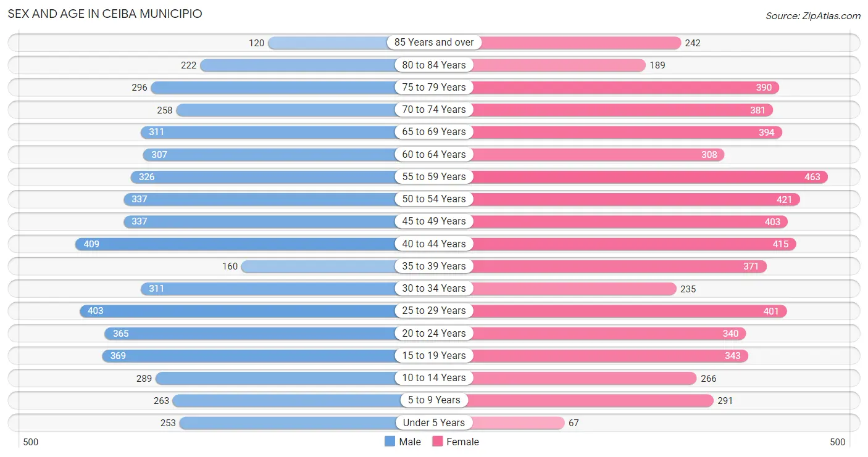
Task: Select the 25 to 29 Years label
Action: [x=434, y=310]
